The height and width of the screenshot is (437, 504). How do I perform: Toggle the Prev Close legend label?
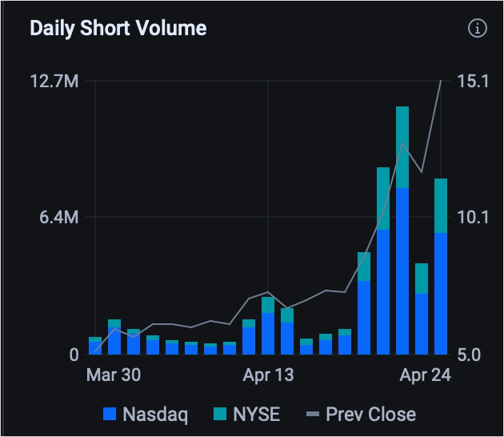pos(370,414)
